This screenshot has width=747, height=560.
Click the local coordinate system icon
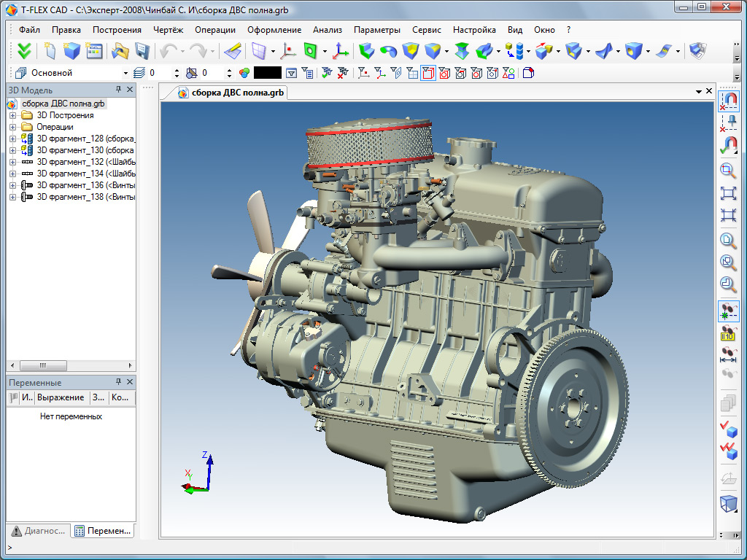point(340,50)
